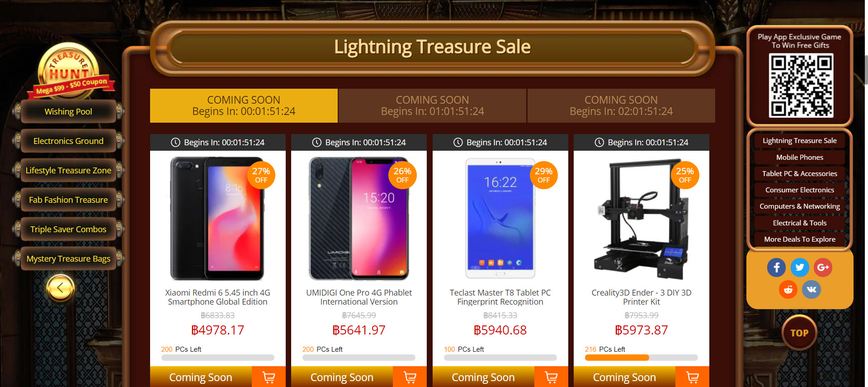Open the Teclast Master T8 product image
The height and width of the screenshot is (387, 868).
coord(500,218)
